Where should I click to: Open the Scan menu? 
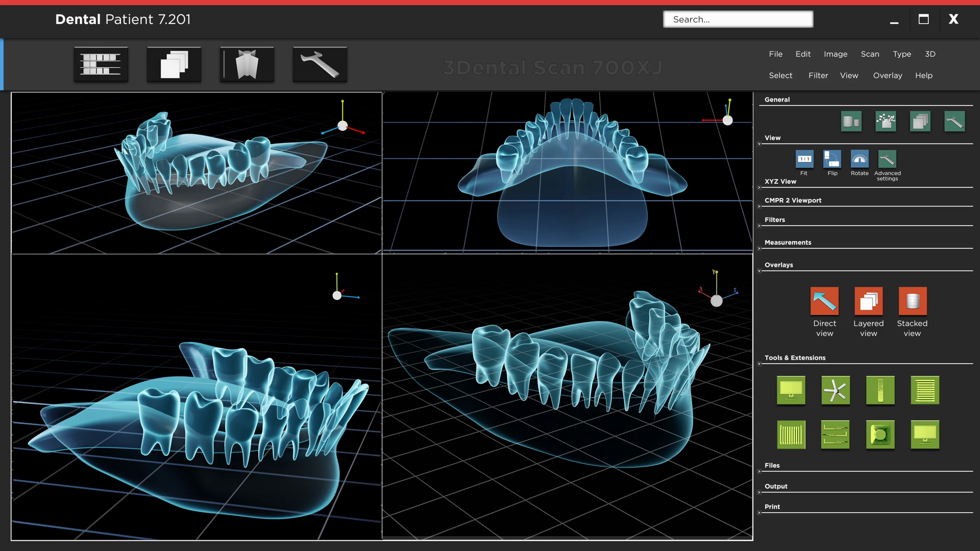click(870, 54)
